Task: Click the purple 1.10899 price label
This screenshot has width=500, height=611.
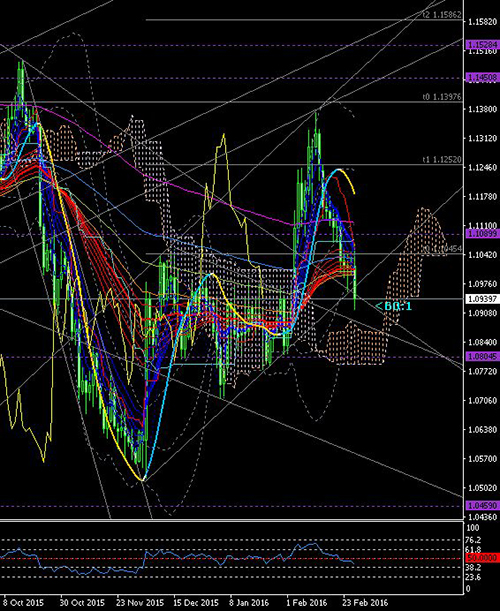Action: pos(483,233)
